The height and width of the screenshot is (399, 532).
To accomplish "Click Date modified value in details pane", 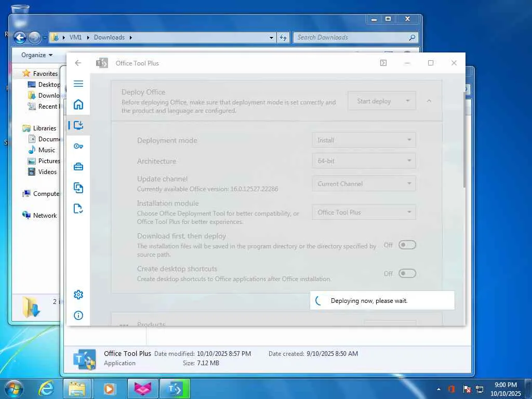I will (x=224, y=353).
